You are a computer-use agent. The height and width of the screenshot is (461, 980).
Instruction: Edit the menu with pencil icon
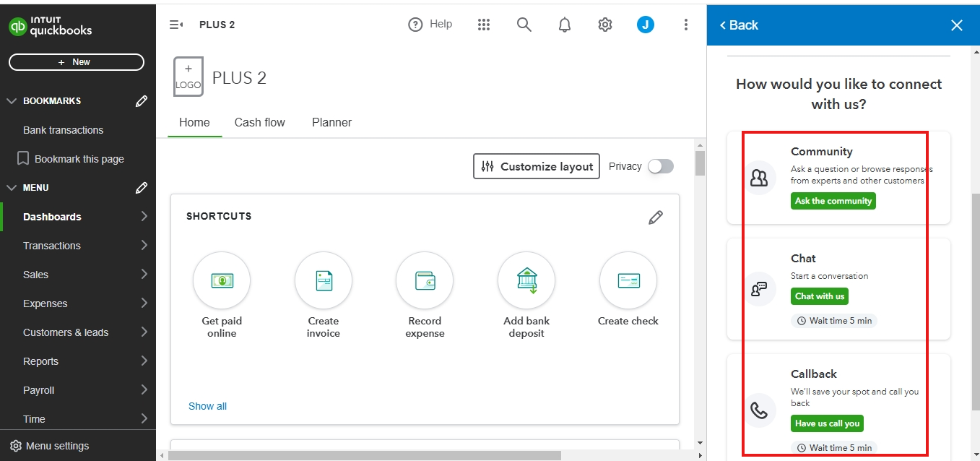(x=142, y=188)
